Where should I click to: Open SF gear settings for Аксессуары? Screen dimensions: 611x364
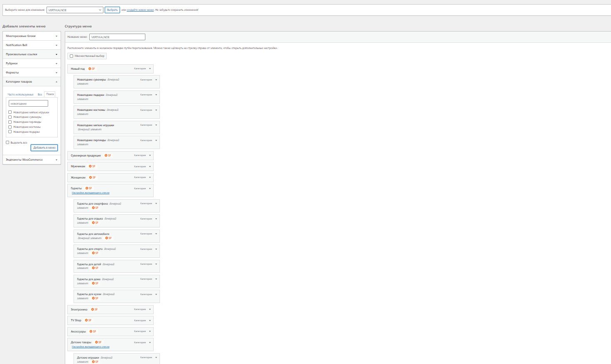coord(93,332)
